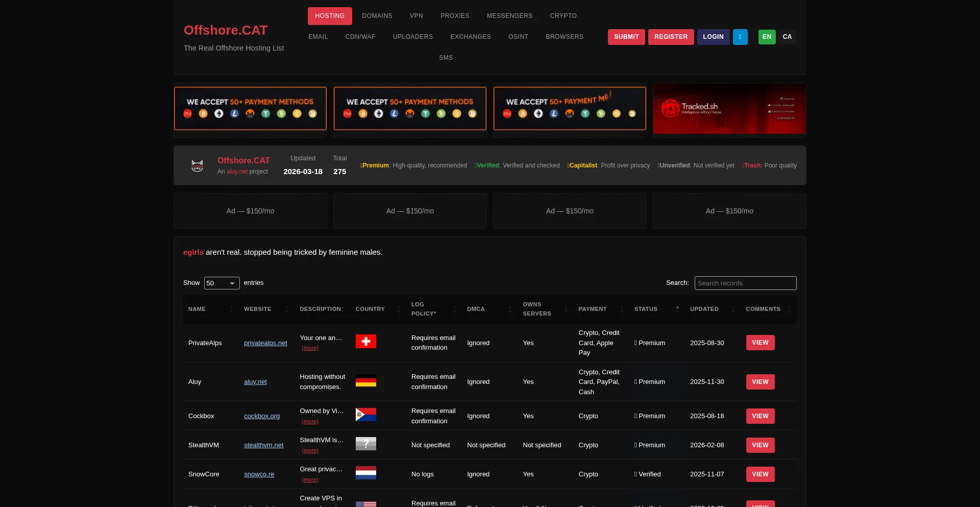Click the 'Trash' legend label
The width and height of the screenshot is (980, 507).
(x=752, y=165)
